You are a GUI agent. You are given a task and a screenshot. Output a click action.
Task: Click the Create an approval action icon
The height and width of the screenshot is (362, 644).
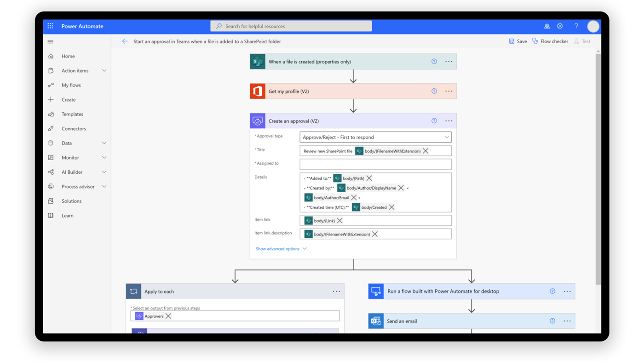(x=258, y=121)
